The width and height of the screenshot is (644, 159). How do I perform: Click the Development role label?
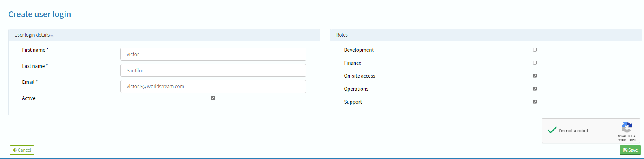click(359, 50)
